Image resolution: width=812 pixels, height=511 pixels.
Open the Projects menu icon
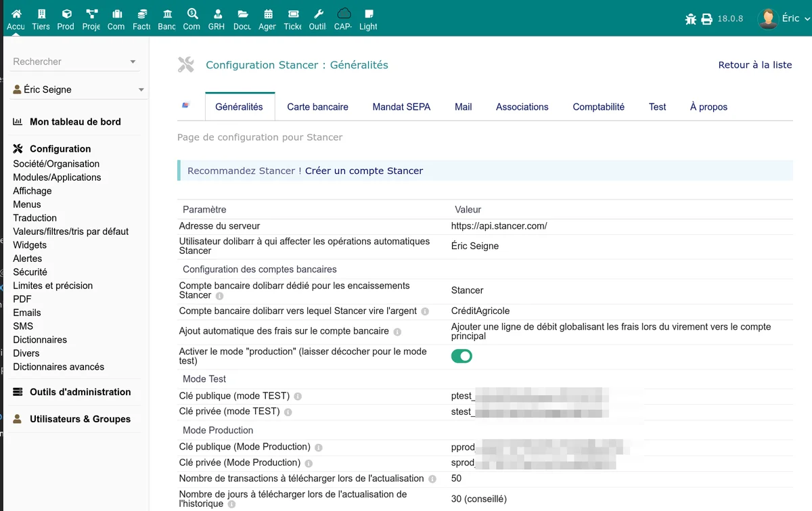click(x=91, y=14)
